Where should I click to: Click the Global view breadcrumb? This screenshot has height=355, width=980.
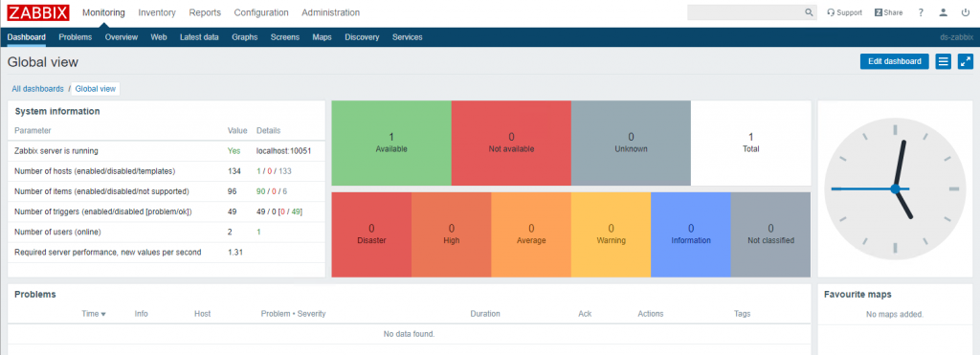point(96,89)
